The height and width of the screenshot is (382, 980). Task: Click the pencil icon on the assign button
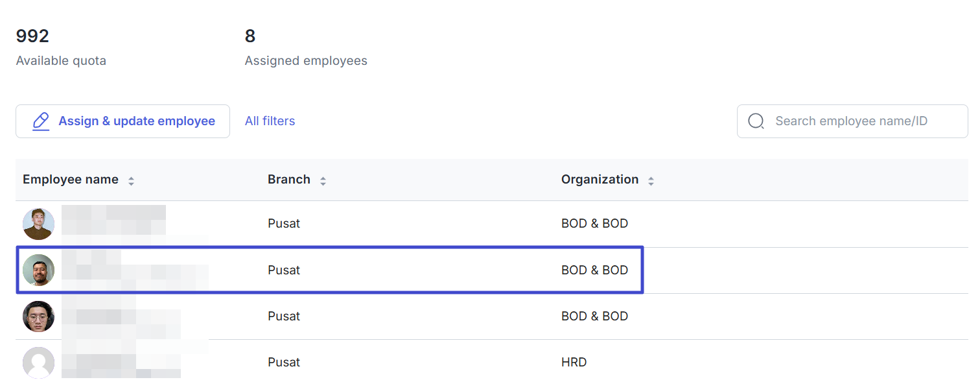coord(41,121)
